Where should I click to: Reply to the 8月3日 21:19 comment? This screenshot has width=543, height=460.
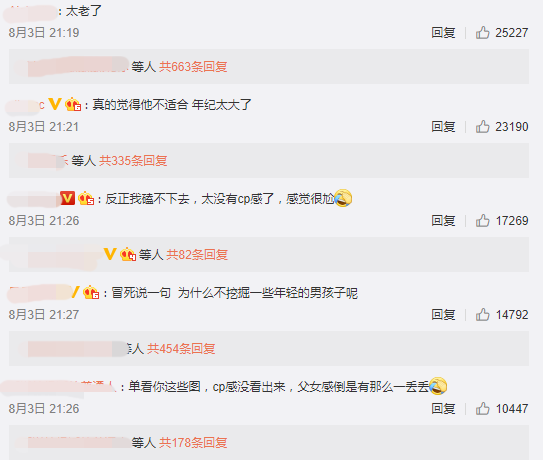click(443, 33)
